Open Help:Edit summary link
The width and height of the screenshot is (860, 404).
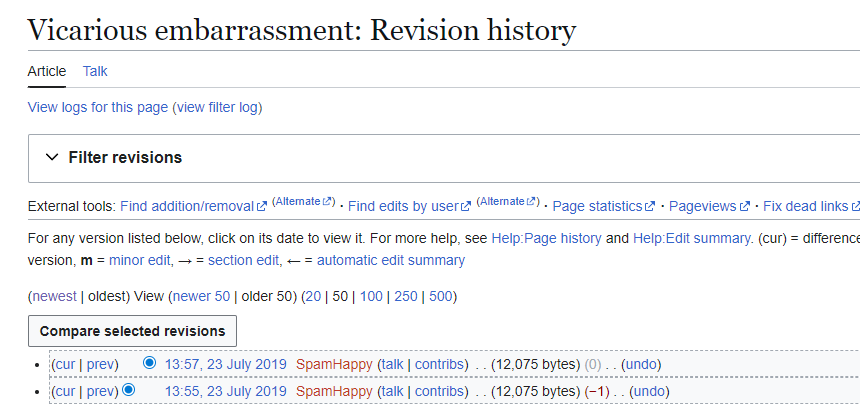(x=691, y=238)
